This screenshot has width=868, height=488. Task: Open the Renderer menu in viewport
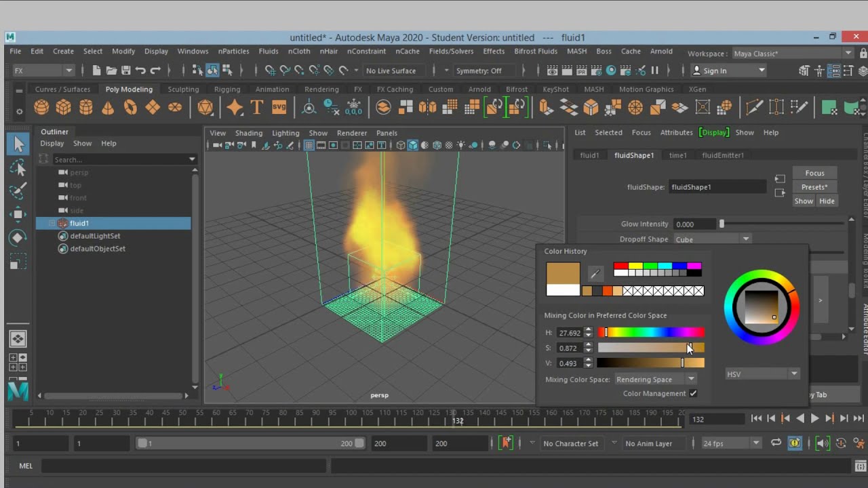pyautogui.click(x=352, y=133)
